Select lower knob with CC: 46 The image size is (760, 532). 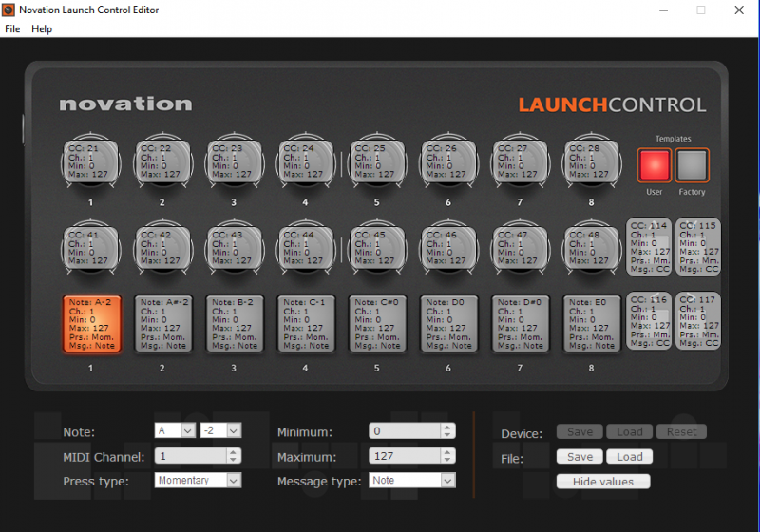click(x=448, y=248)
